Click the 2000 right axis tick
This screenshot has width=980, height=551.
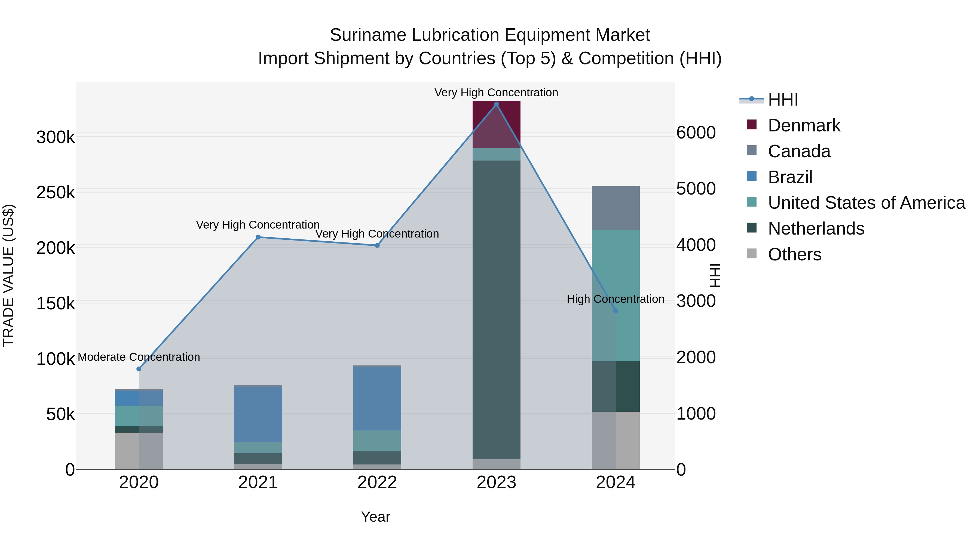[696, 358]
